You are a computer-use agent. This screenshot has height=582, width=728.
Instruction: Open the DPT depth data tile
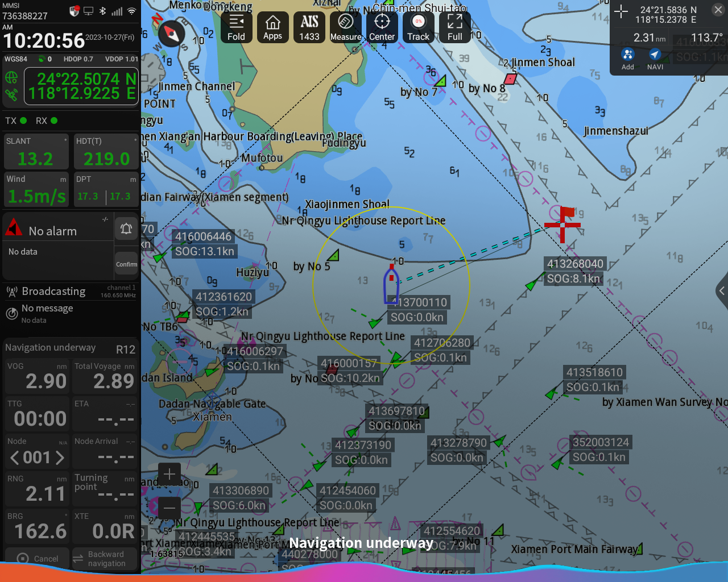click(x=106, y=189)
